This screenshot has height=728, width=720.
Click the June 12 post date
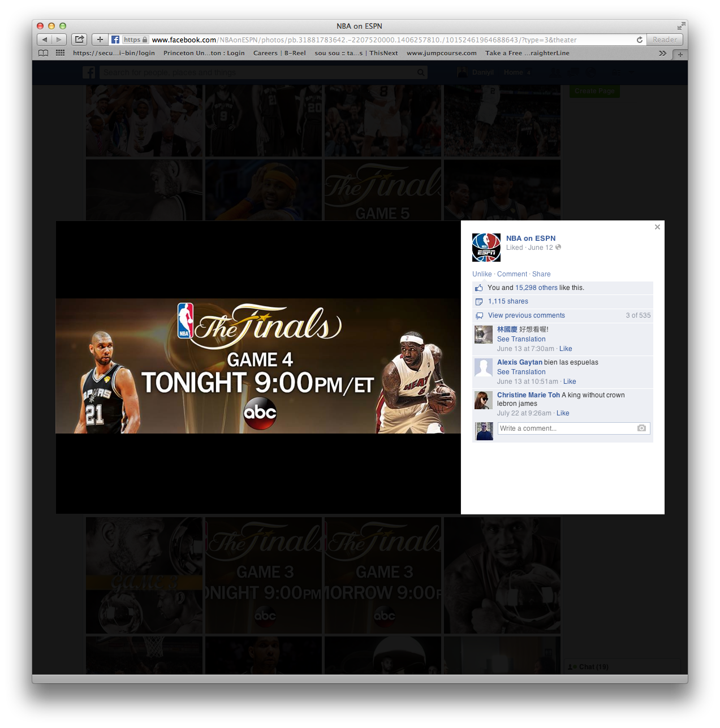[540, 248]
